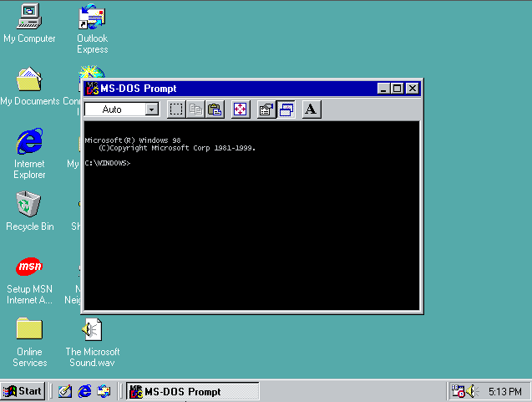
Task: Toggle the Background button in DOS toolbar
Action: pyautogui.click(x=286, y=109)
